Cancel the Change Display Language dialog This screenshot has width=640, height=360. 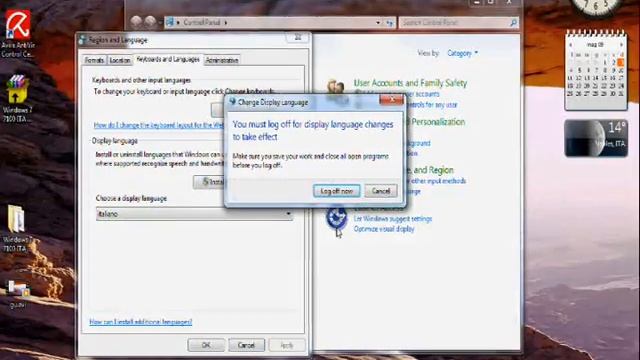(380, 191)
